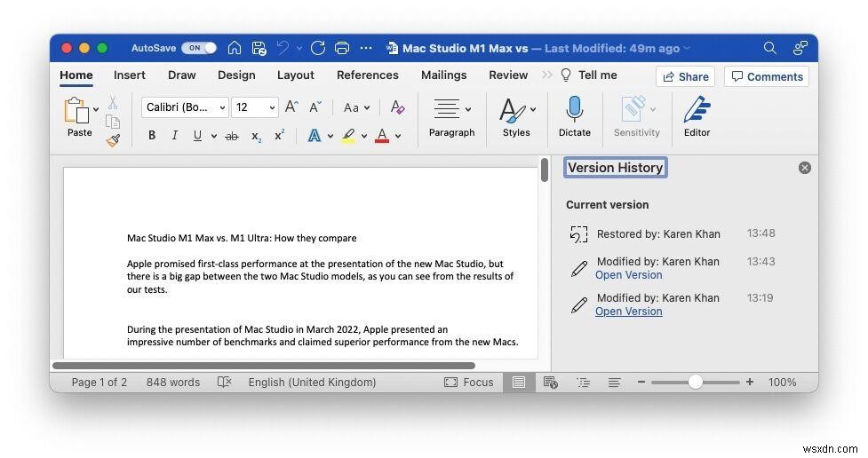The image size is (868, 458).
Task: Undo the last action
Action: 283,48
